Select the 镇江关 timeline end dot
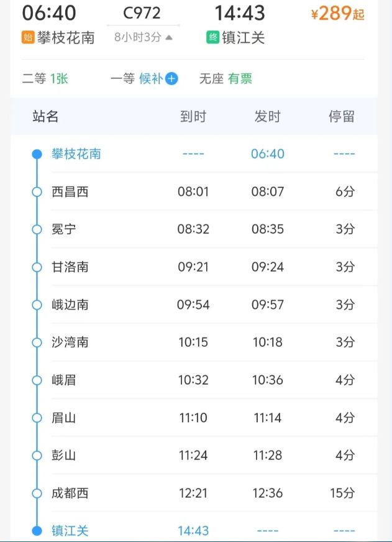This screenshot has height=542, width=392. click(x=37, y=531)
